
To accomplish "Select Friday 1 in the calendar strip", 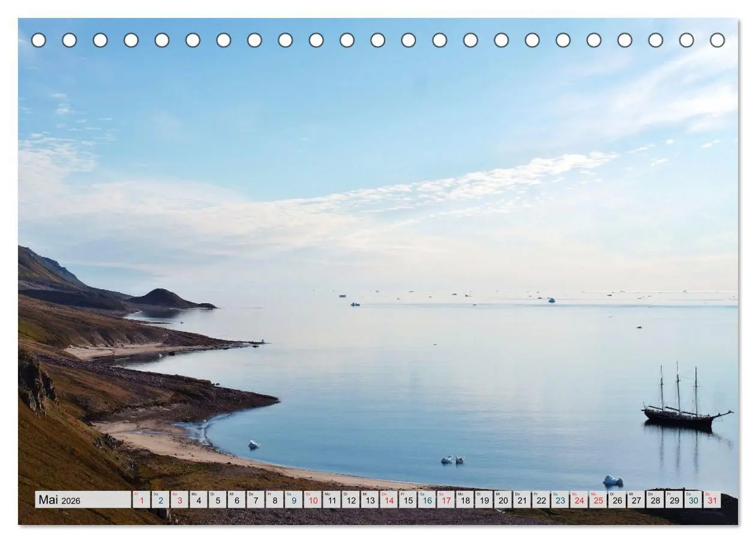I will tap(142, 500).
